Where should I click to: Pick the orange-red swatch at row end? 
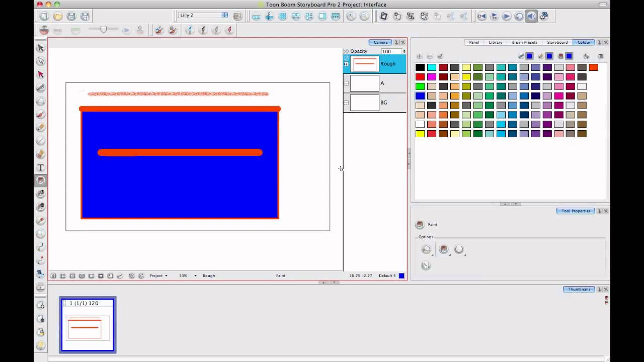[593, 67]
